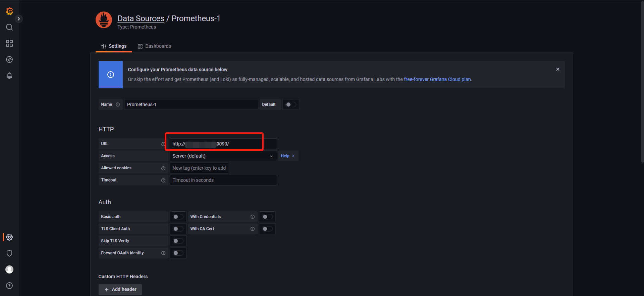Toggle the Default data source switch
The height and width of the screenshot is (296, 644).
point(291,104)
